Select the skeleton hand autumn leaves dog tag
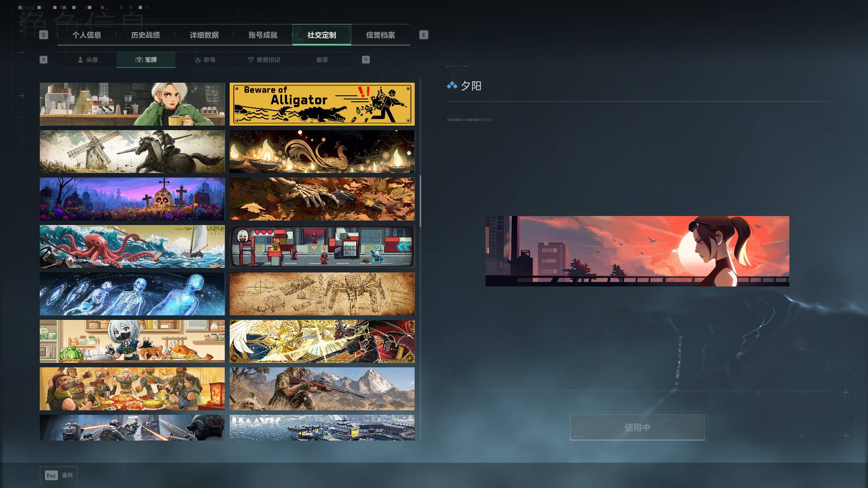This screenshot has width=868, height=488. click(x=322, y=199)
